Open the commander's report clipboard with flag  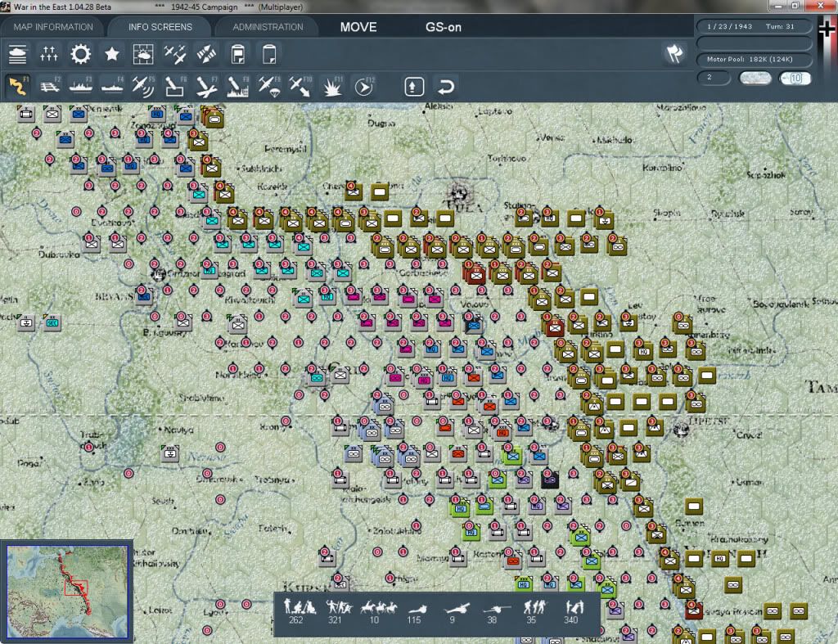(x=238, y=54)
